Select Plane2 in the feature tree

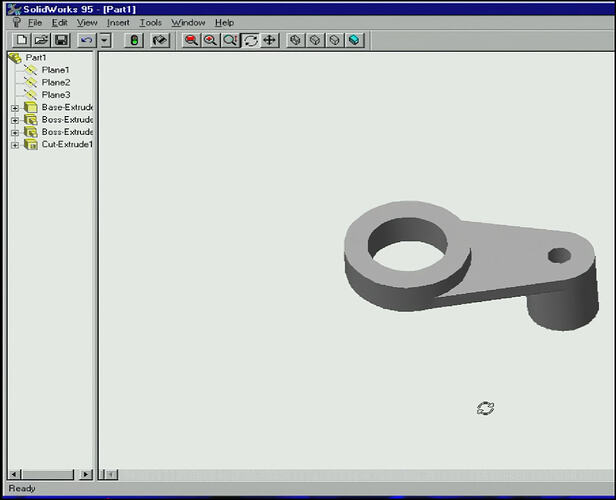click(56, 82)
